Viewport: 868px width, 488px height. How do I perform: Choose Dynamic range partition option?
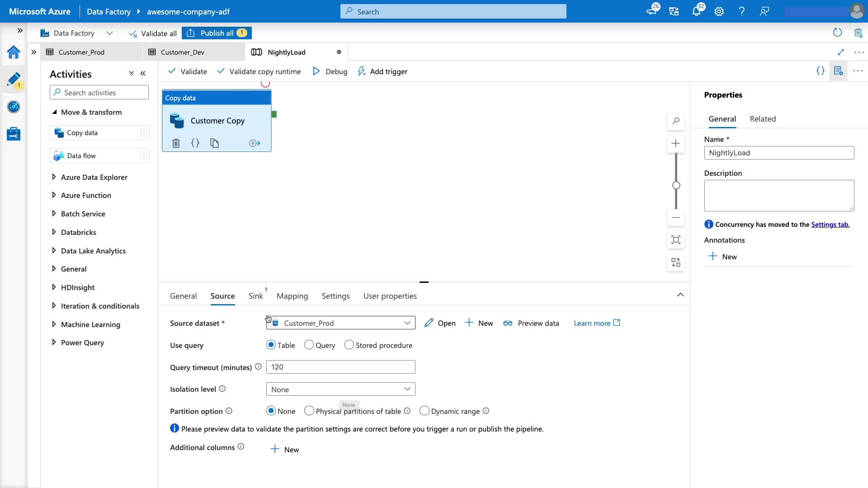pos(424,411)
